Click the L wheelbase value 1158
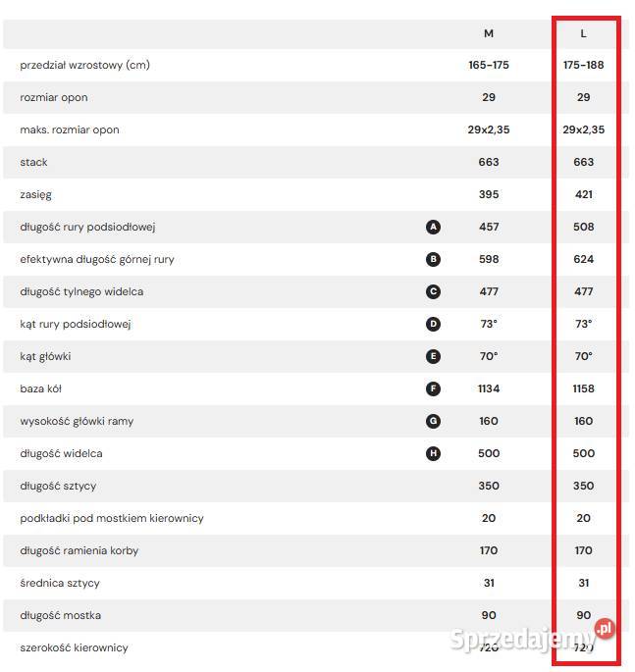This screenshot has height=672, width=635. 584,388
